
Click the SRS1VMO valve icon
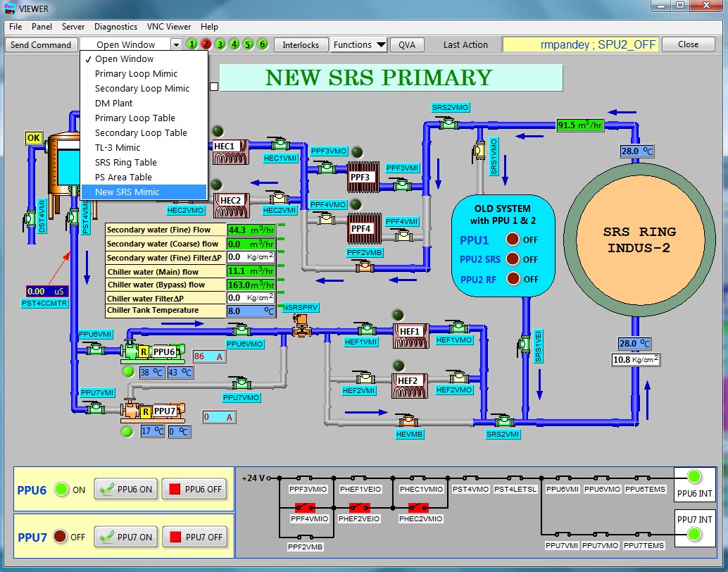coord(479,151)
